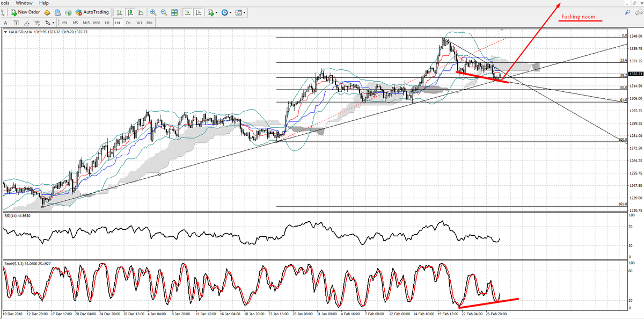Click the Fibonacci 50.0 level label
The width and height of the screenshot is (644, 319).
point(623,87)
